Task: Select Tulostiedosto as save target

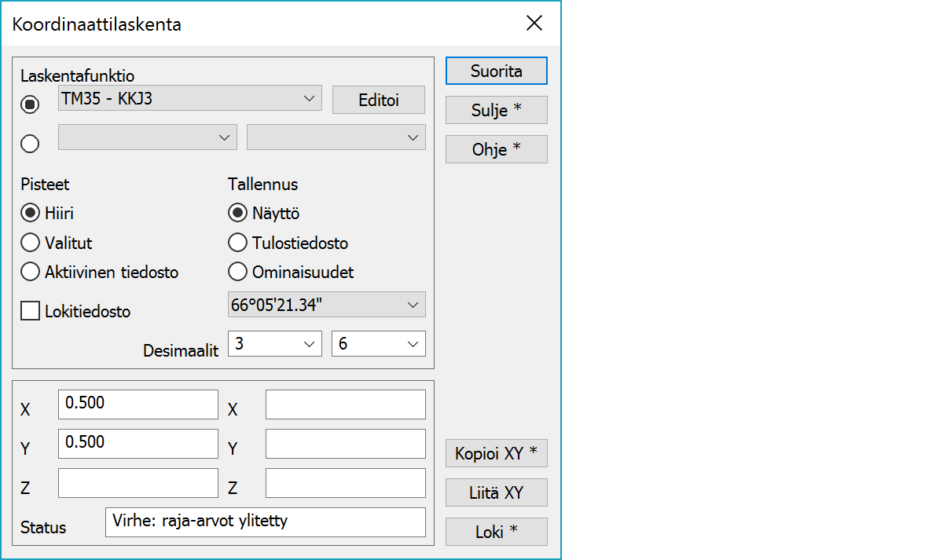Action: pyautogui.click(x=238, y=243)
